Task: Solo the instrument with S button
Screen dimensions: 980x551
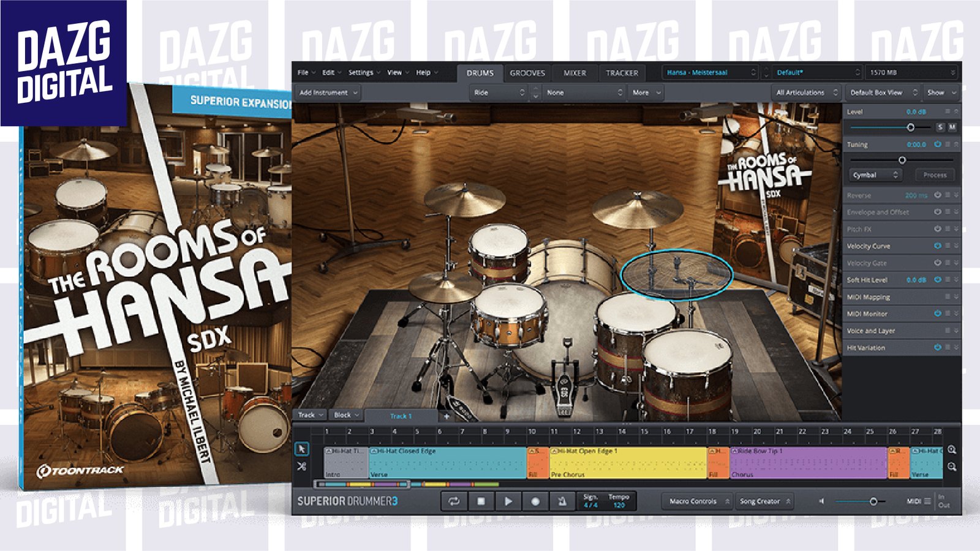Action: coord(940,127)
